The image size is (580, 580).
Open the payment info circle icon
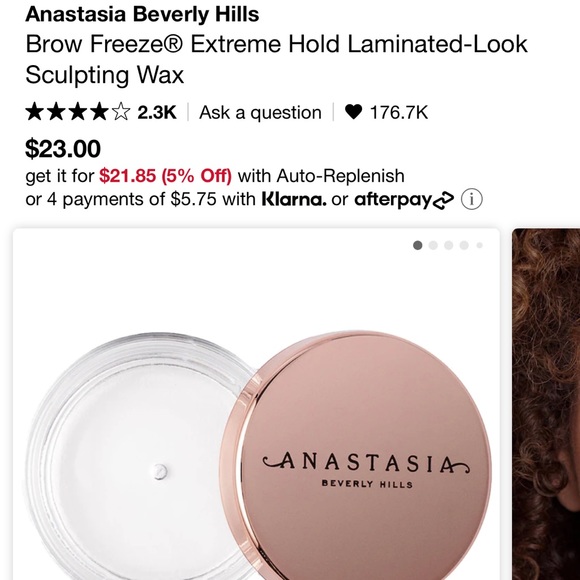tap(472, 199)
